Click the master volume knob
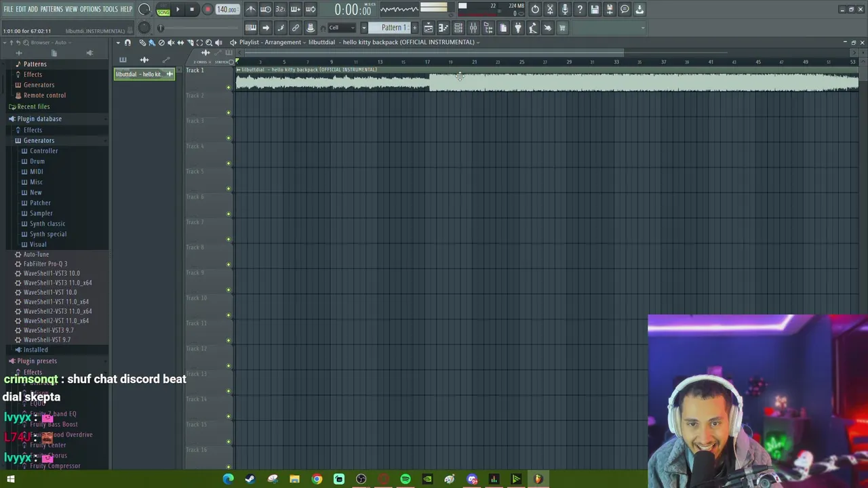This screenshot has width=868, height=488. click(144, 9)
